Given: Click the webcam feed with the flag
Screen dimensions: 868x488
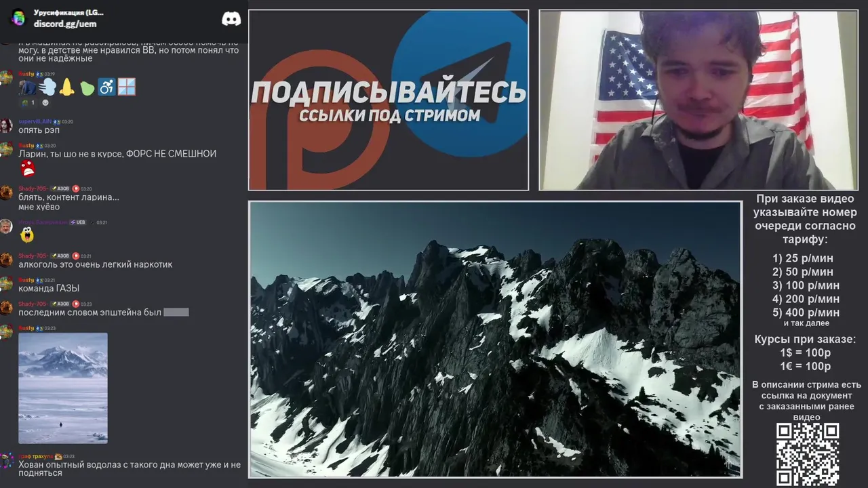Looking at the screenshot, I should point(698,100).
